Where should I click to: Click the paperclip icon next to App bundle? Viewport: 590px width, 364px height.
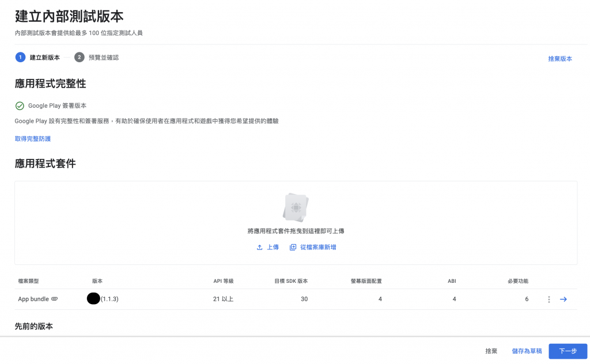pos(55,299)
